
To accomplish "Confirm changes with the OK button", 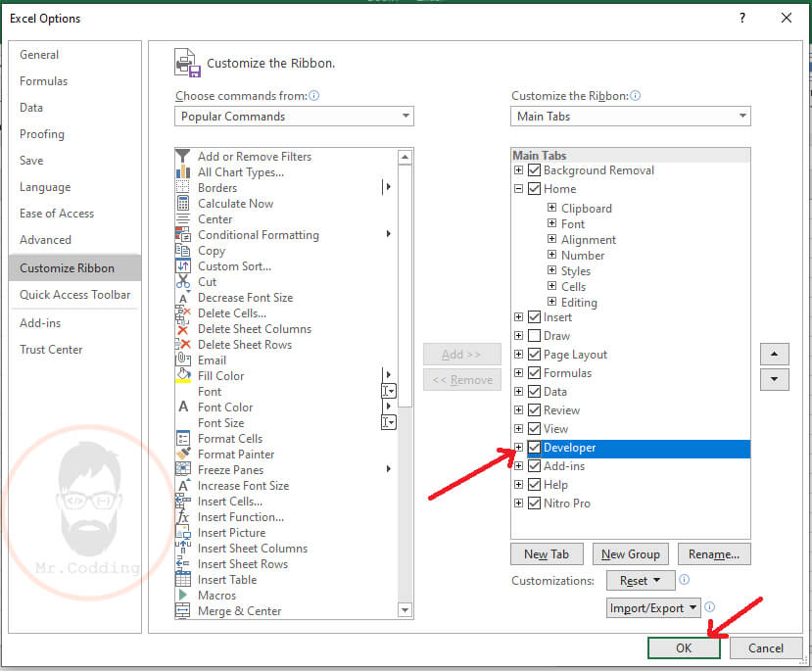I will click(x=684, y=647).
